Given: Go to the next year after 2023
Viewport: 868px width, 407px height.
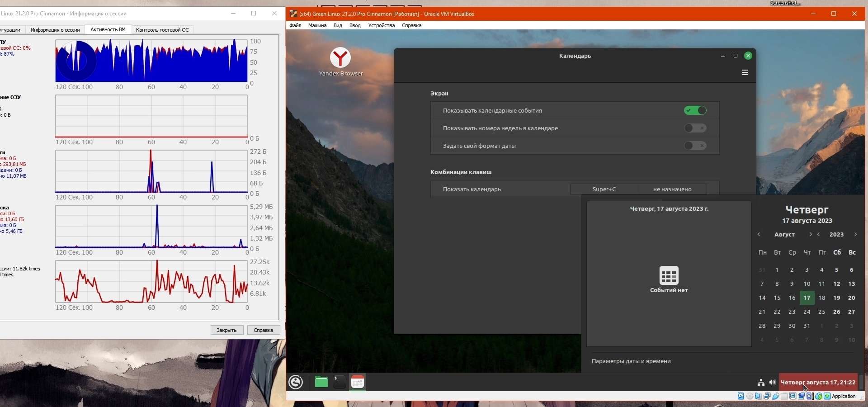Looking at the screenshot, I should tap(855, 234).
